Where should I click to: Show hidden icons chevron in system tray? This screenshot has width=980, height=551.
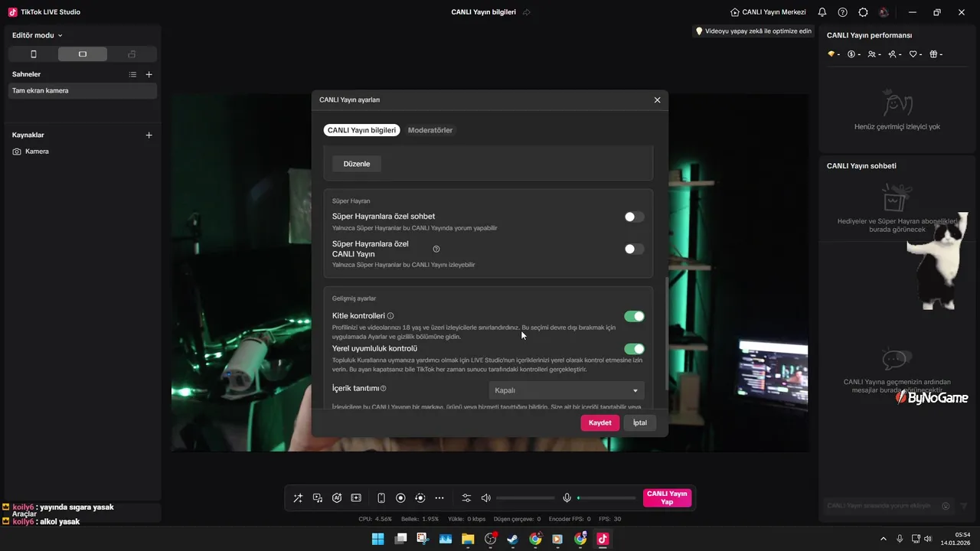click(x=883, y=539)
